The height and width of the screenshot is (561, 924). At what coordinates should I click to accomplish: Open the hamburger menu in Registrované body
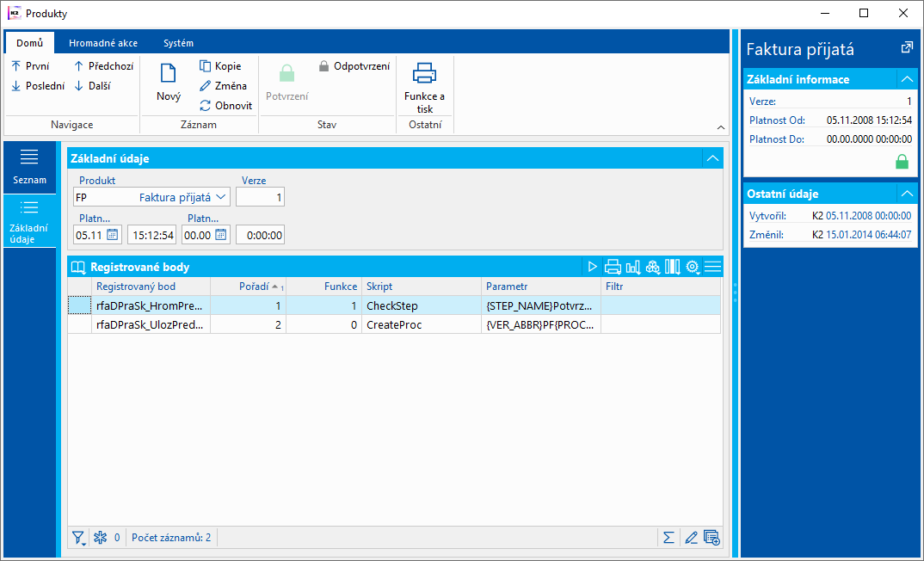click(x=712, y=267)
